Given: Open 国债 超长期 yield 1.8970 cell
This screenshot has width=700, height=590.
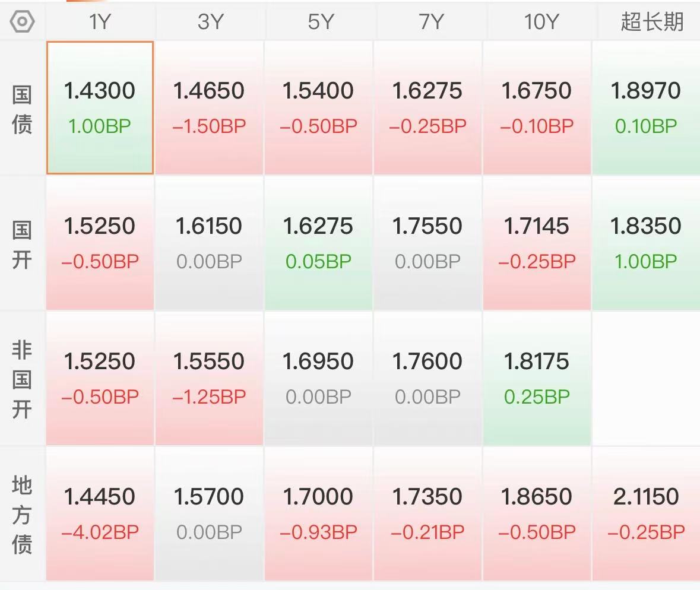Looking at the screenshot, I should pyautogui.click(x=646, y=107).
